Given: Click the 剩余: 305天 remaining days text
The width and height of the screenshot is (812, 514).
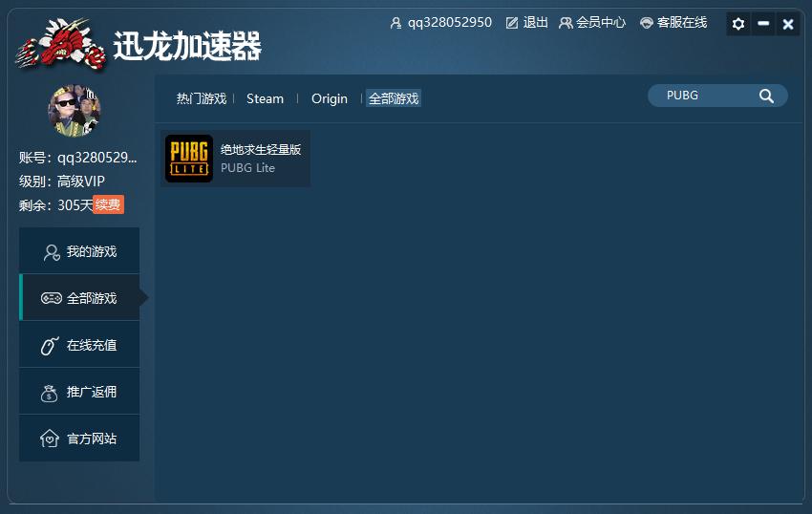Looking at the screenshot, I should (56, 205).
